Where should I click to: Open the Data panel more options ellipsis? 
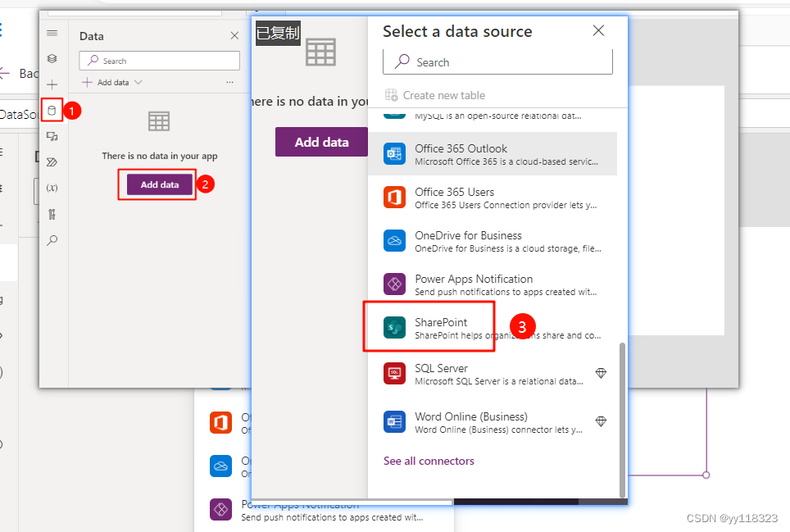[x=229, y=82]
